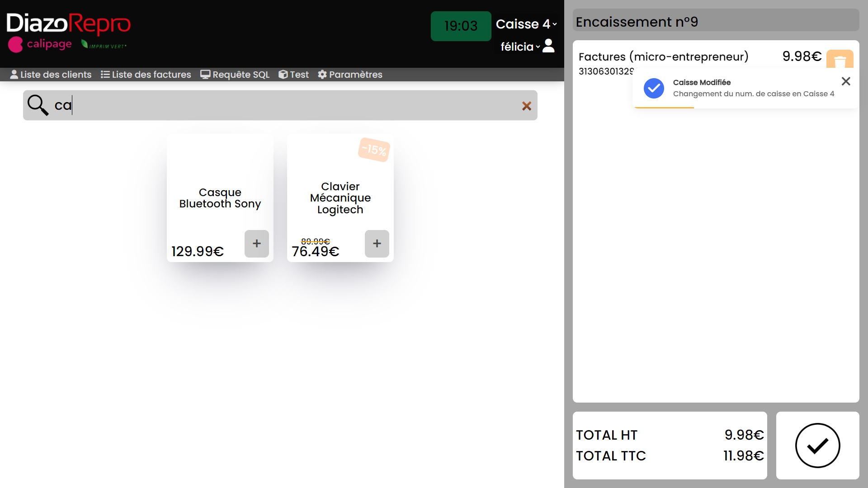Viewport: 868px width, 488px height.
Task: Open Liste des clients menu
Action: (x=51, y=75)
